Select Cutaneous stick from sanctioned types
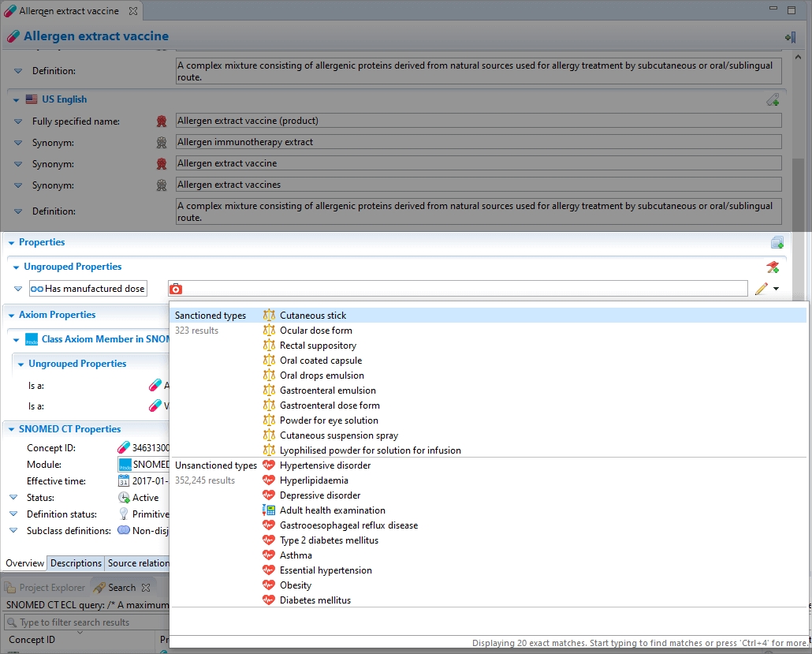812x654 pixels. (313, 316)
